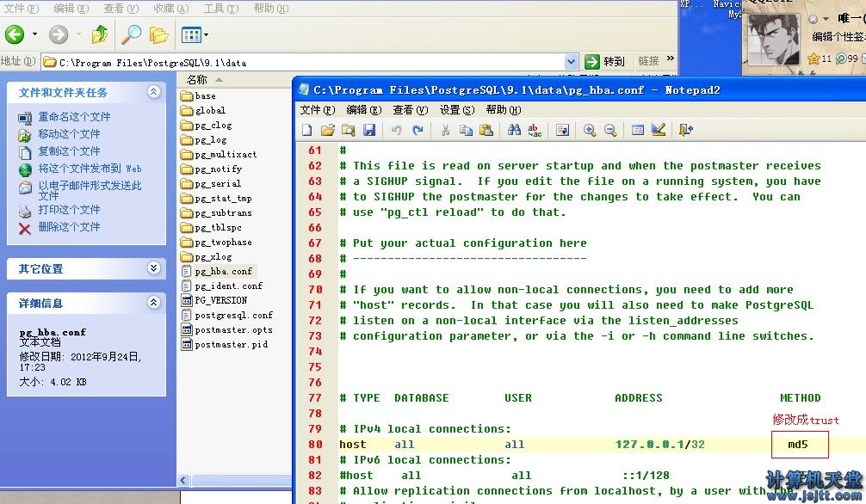
Task: Open the Notepad2 帮助(H) menu
Action: pyautogui.click(x=503, y=110)
